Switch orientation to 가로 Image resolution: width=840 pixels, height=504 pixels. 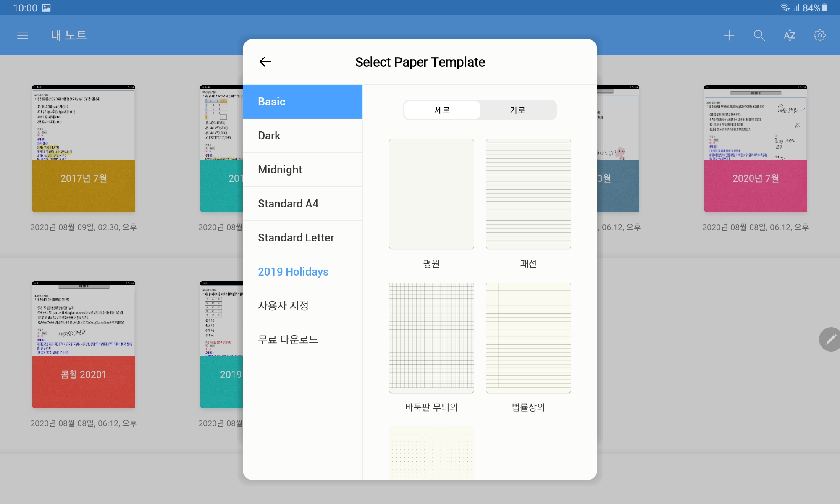coord(517,110)
